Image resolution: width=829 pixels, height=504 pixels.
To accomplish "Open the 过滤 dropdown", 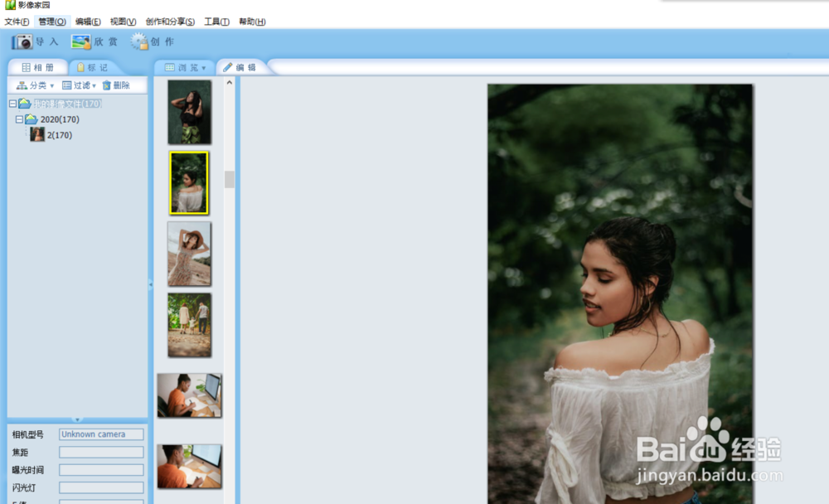I will tap(80, 85).
